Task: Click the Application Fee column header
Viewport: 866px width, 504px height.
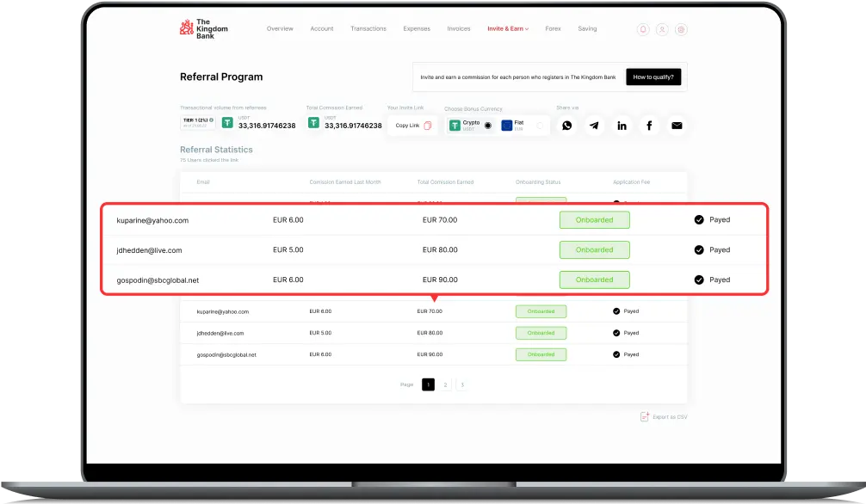Action: click(631, 182)
